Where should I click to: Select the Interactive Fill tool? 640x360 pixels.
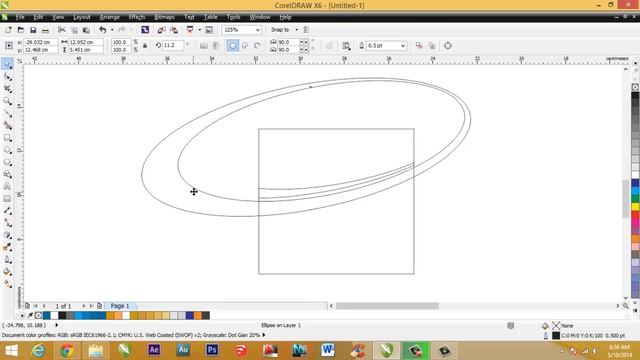(x=7, y=284)
